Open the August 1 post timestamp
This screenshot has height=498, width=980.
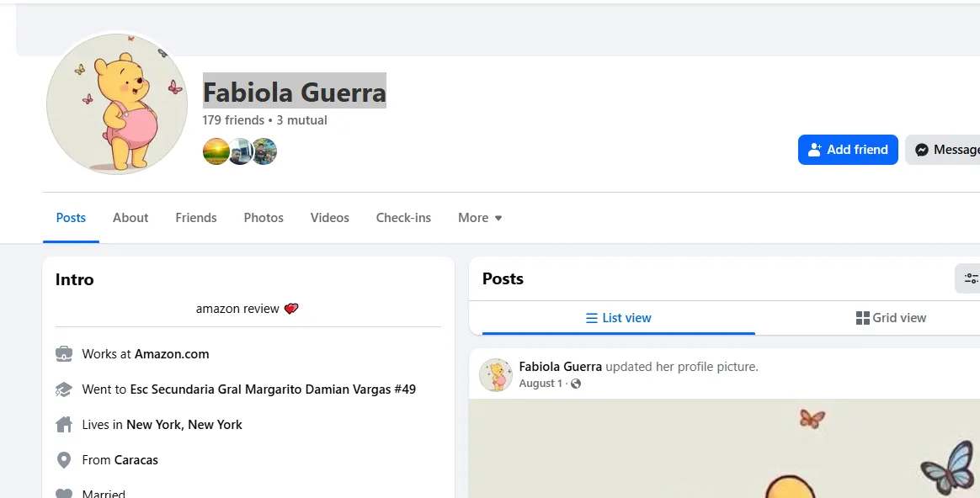click(540, 384)
